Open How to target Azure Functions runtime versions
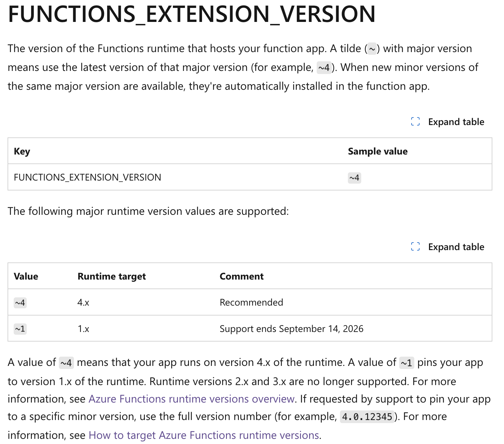 tap(203, 435)
